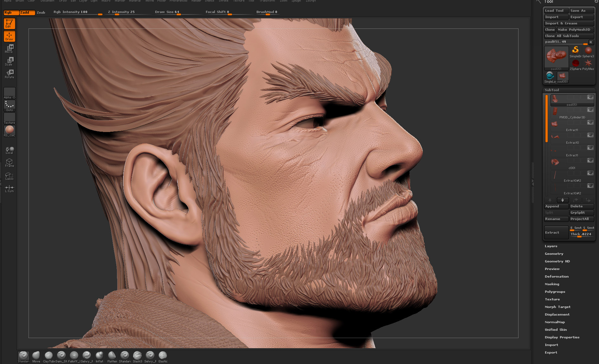Click the Tool palette reset icon

pos(596,2)
